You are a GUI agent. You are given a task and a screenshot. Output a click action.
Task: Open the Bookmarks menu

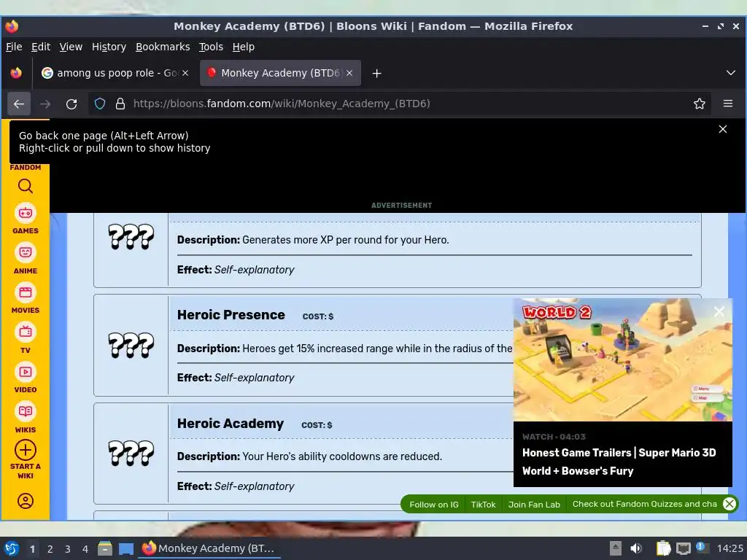tap(163, 47)
